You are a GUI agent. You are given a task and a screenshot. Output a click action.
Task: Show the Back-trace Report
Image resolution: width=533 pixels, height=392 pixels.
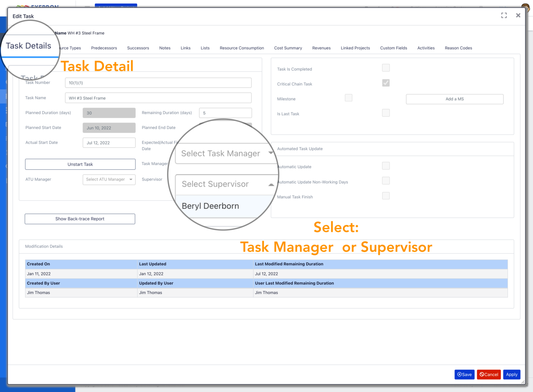[x=80, y=219]
